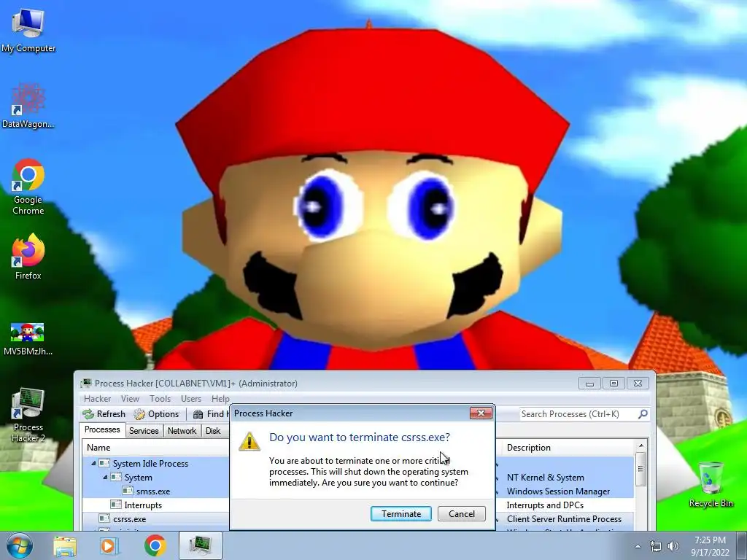Open Recycle Bin on desktop

click(x=711, y=484)
